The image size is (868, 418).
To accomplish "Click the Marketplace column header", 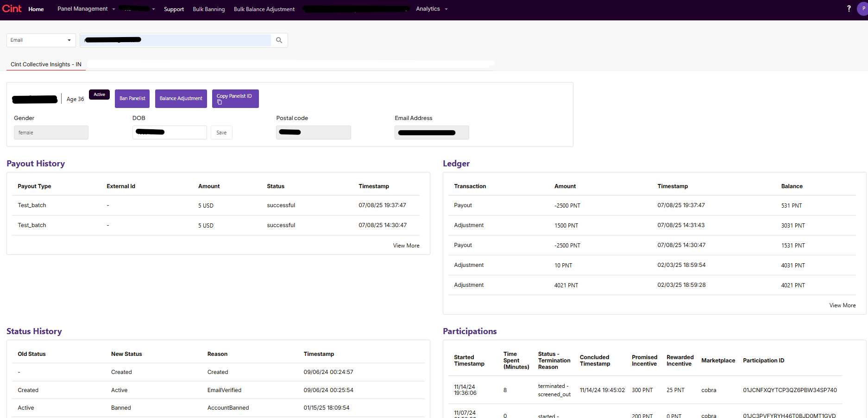I will tap(718, 361).
